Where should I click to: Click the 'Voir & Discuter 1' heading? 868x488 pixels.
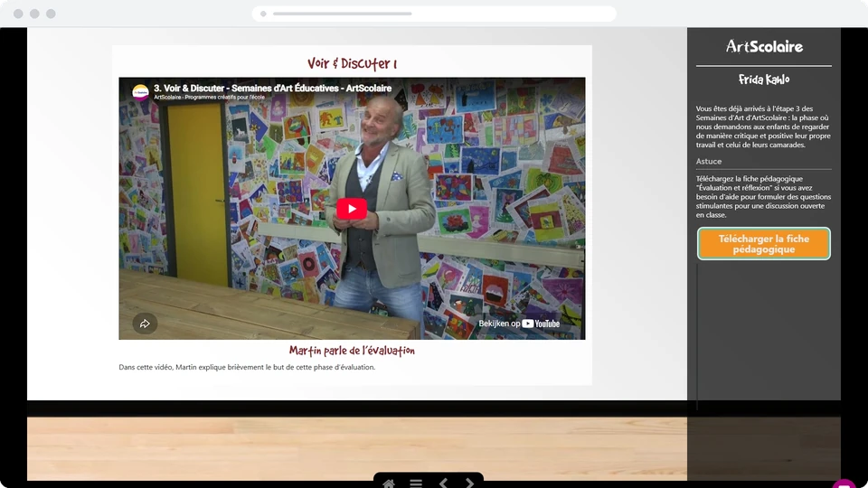pos(352,63)
